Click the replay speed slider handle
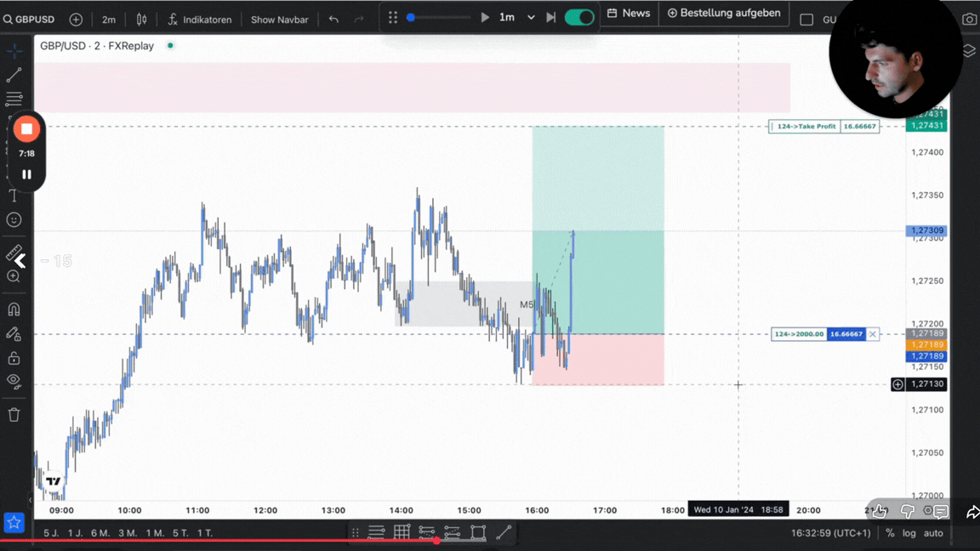Screen dimensions: 980x551 coord(411,17)
